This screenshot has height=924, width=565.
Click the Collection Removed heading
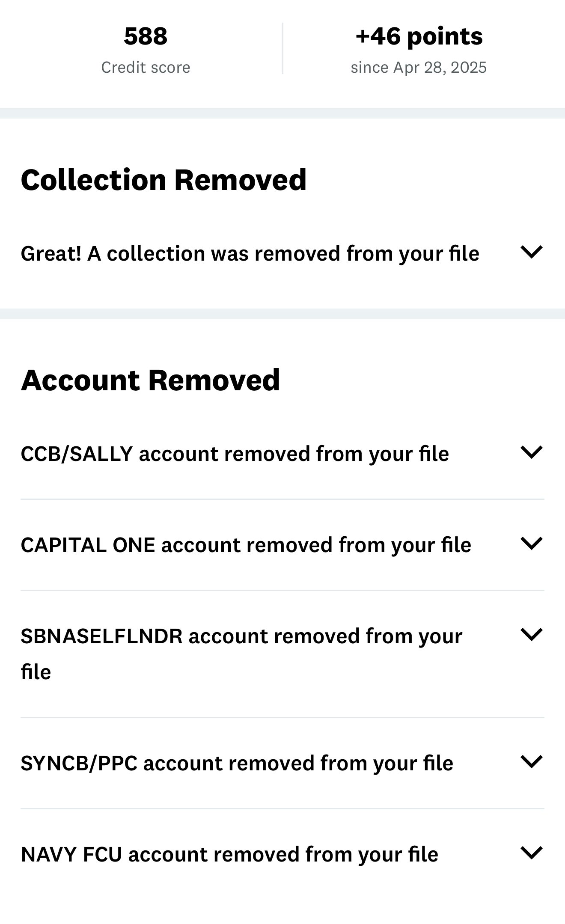click(x=164, y=180)
